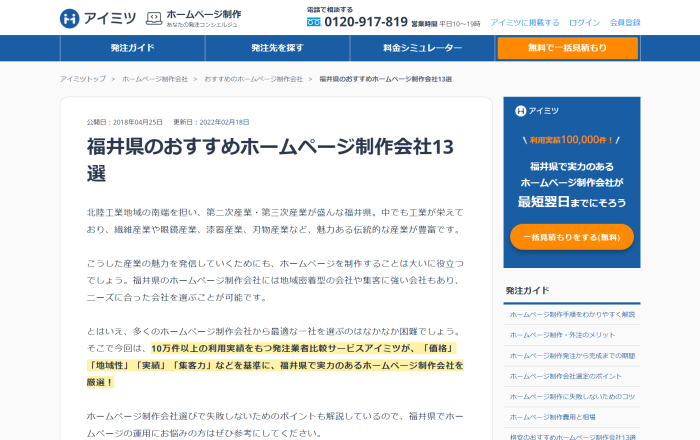The image size is (700, 440).
Task: Call the phone number 0120-917-819
Action: click(x=365, y=22)
